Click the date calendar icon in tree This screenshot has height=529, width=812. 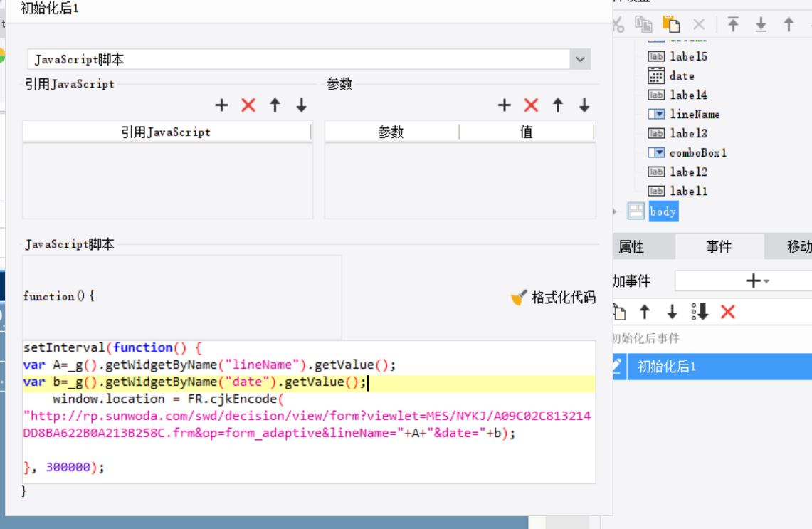pyautogui.click(x=656, y=76)
